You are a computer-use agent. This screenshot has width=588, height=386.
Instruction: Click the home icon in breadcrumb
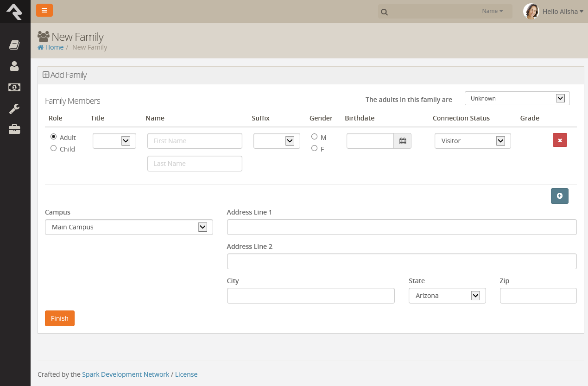(x=40, y=47)
